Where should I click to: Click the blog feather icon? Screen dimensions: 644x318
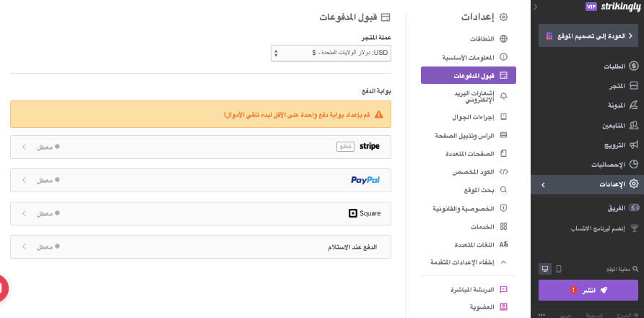(634, 106)
